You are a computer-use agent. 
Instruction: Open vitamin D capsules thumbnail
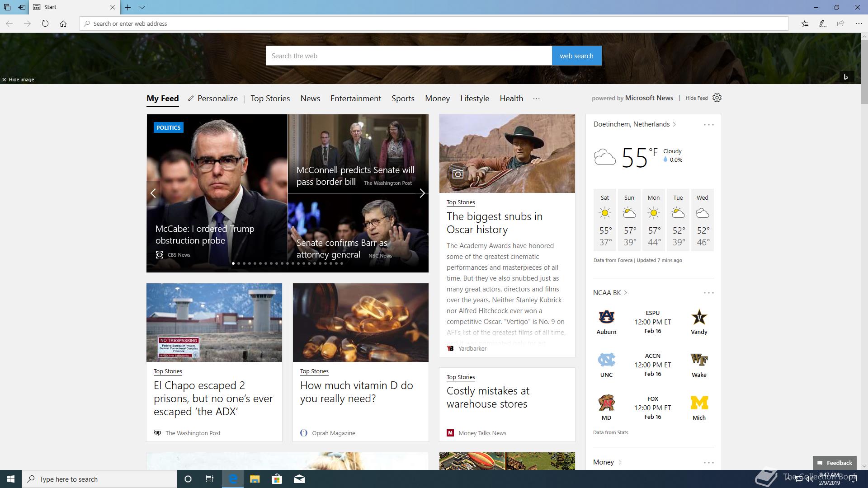[361, 323]
